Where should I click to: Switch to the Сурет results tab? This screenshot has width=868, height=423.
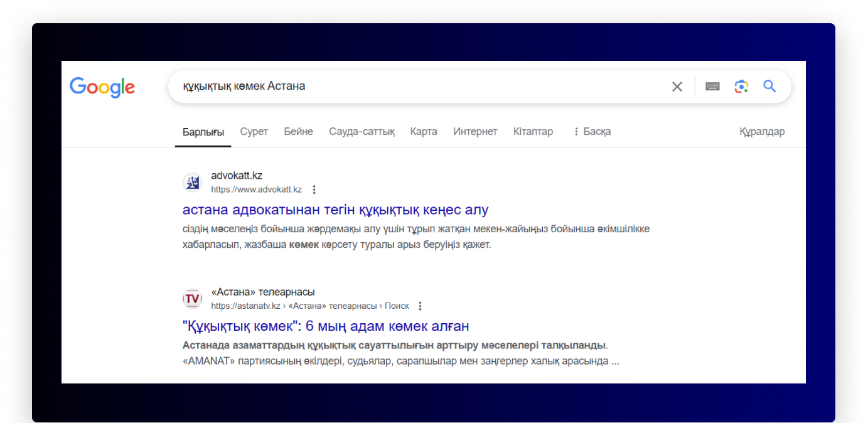254,131
